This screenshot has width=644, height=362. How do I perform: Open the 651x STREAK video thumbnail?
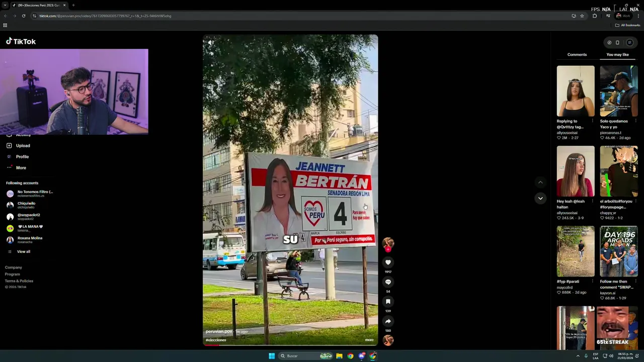(619, 328)
